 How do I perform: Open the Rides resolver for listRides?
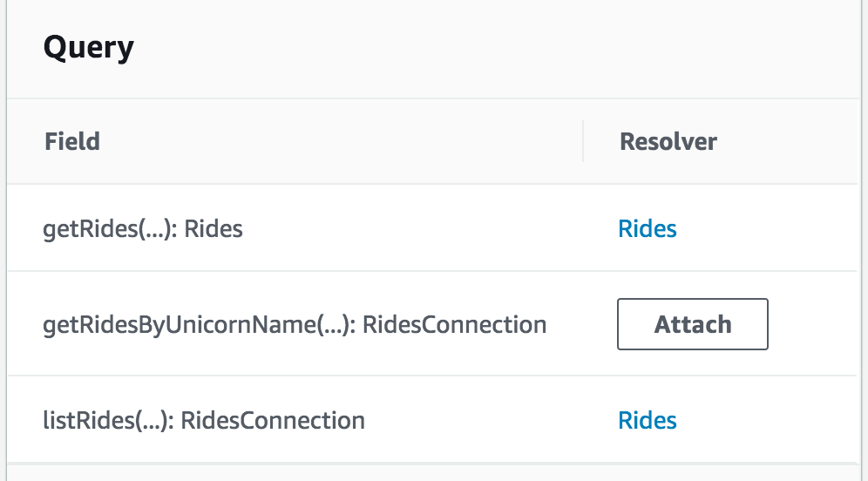648,420
